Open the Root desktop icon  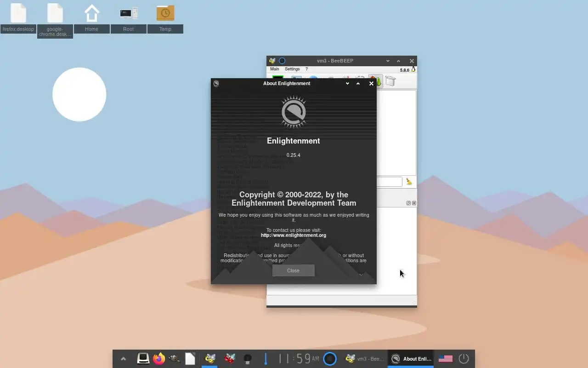pos(129,17)
